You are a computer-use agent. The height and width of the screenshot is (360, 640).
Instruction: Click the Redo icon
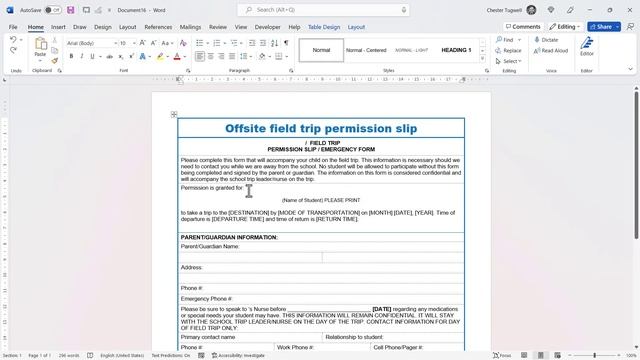pyautogui.click(x=13, y=50)
